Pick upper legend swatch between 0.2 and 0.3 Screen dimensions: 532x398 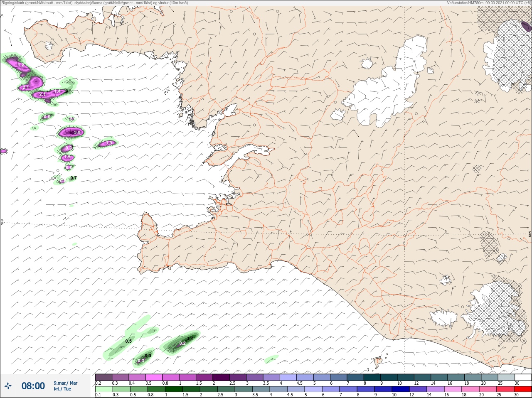tap(103, 377)
